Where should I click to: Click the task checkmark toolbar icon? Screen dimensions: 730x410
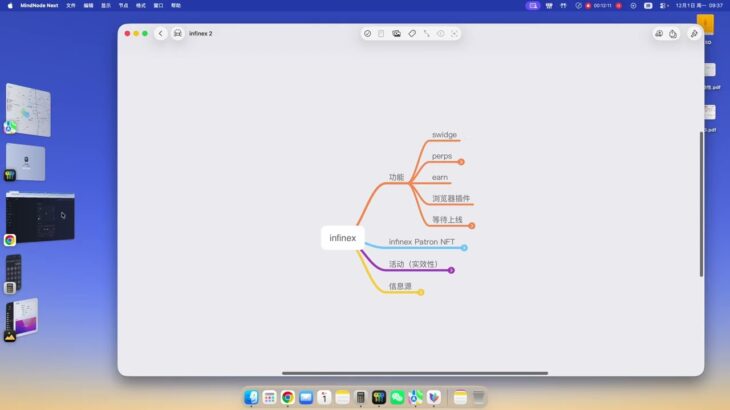[x=367, y=34]
